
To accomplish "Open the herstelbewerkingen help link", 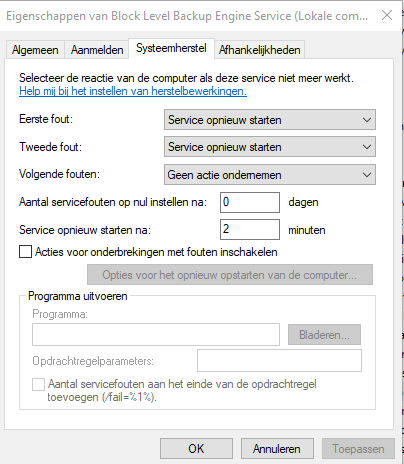I will (133, 91).
